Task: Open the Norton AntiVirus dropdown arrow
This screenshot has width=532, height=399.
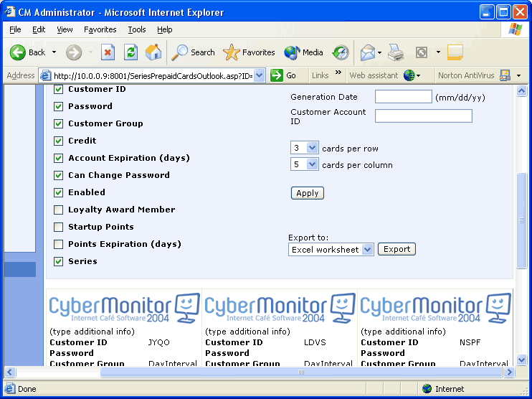Action: (x=519, y=76)
